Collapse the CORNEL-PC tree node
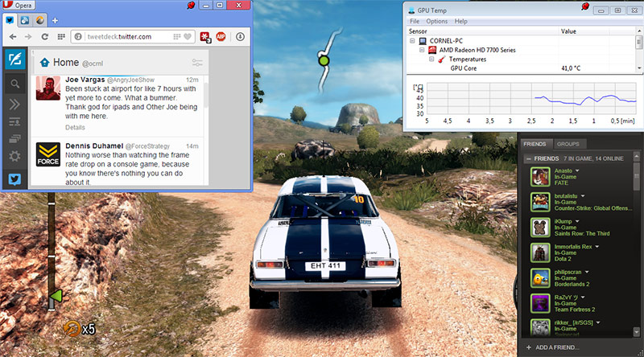The height and width of the screenshot is (357, 644). (412, 41)
